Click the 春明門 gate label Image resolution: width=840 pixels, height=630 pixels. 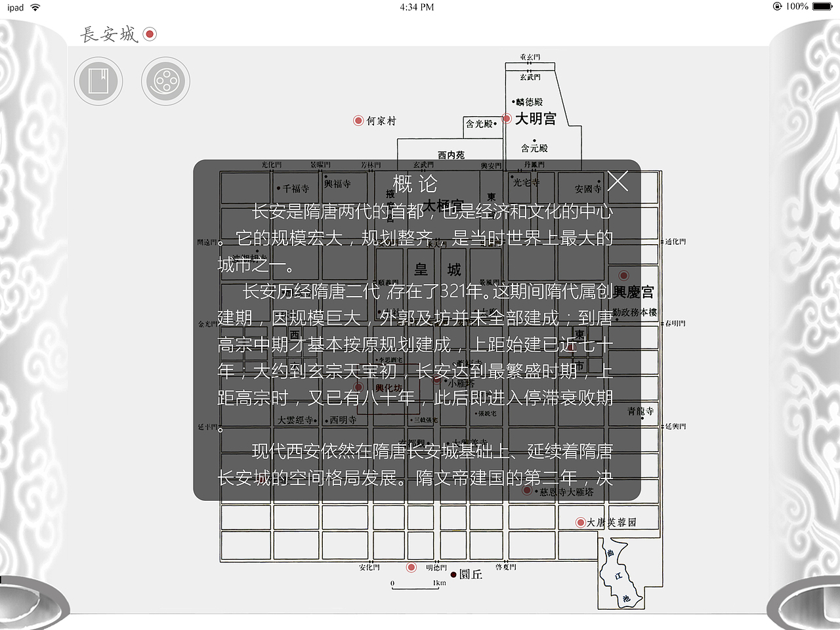pyautogui.click(x=675, y=324)
